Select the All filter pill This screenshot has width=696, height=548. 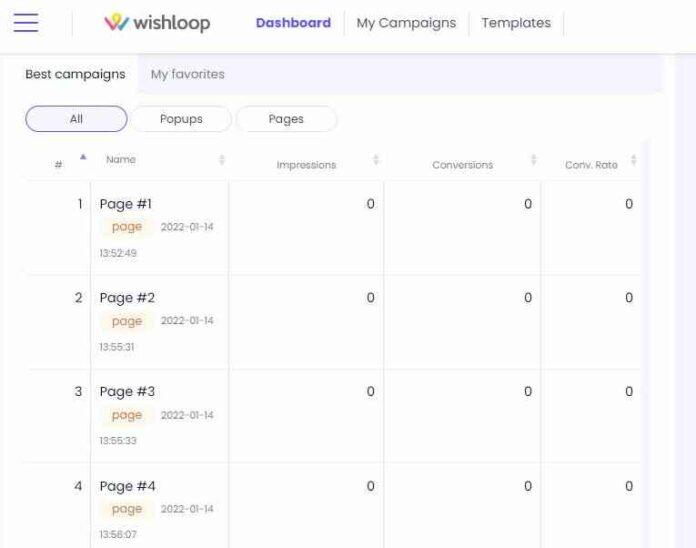[x=76, y=119]
